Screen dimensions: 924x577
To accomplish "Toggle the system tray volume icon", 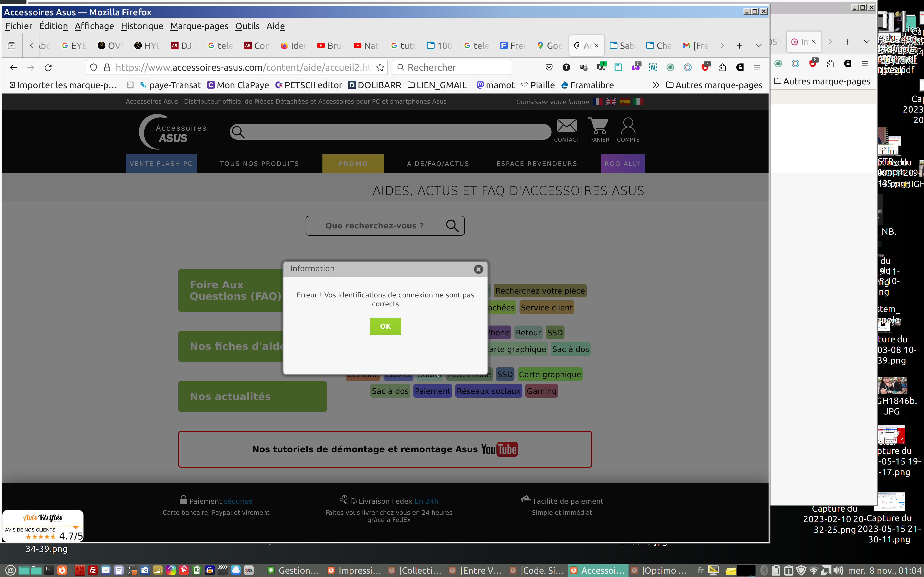I will coord(838,570).
